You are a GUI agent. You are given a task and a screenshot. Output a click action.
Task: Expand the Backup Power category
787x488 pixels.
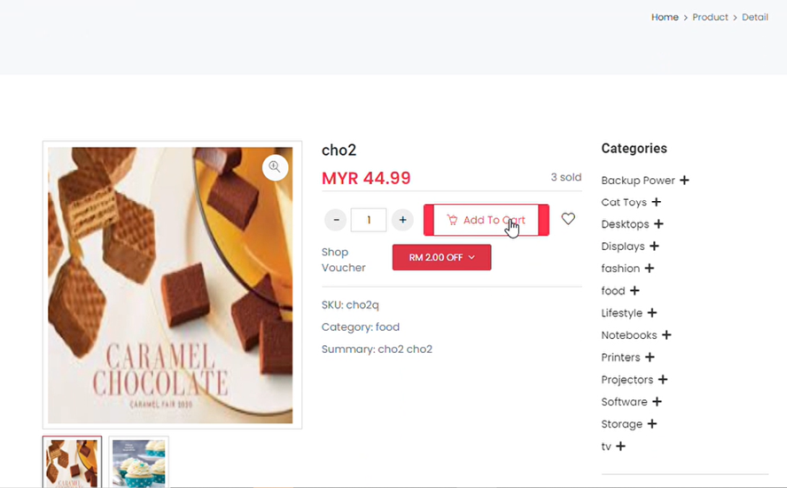685,180
